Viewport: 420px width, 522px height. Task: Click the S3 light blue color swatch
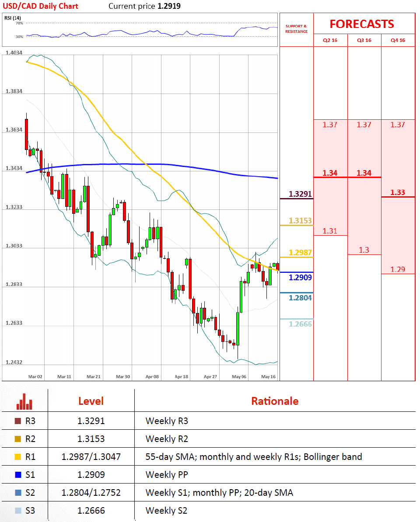[18, 511]
